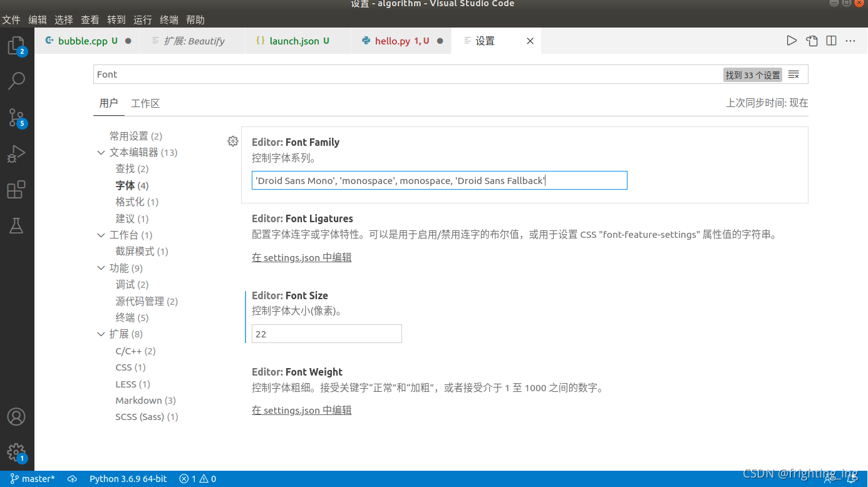Image resolution: width=868 pixels, height=487 pixels.
Task: Open the Accounts icon
Action: tap(17, 416)
